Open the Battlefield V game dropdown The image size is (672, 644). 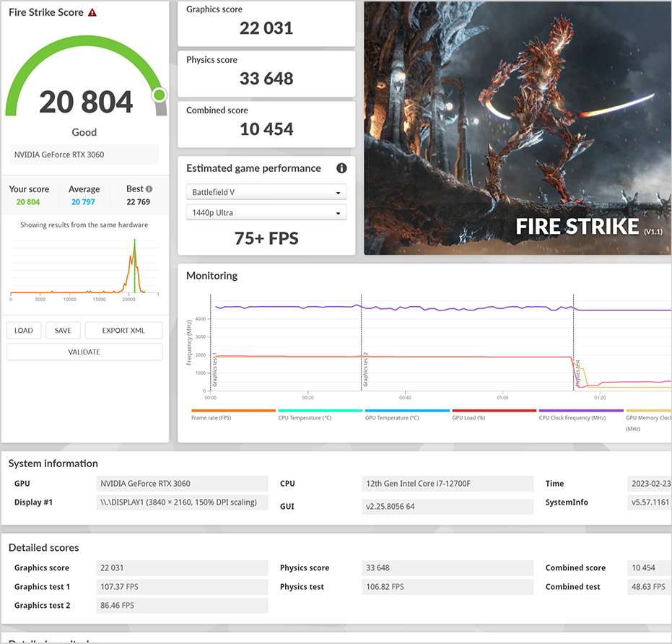pyautogui.click(x=266, y=193)
